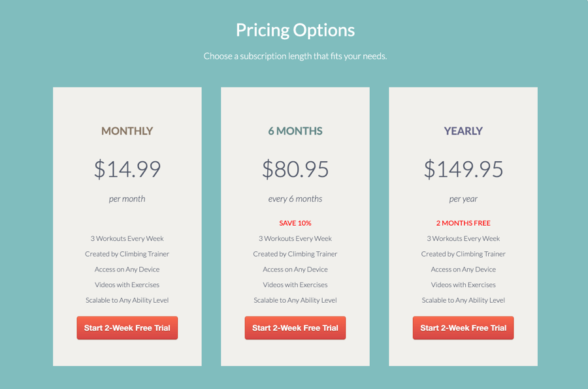Click the 2 MONTHS FREE red label

(x=463, y=223)
